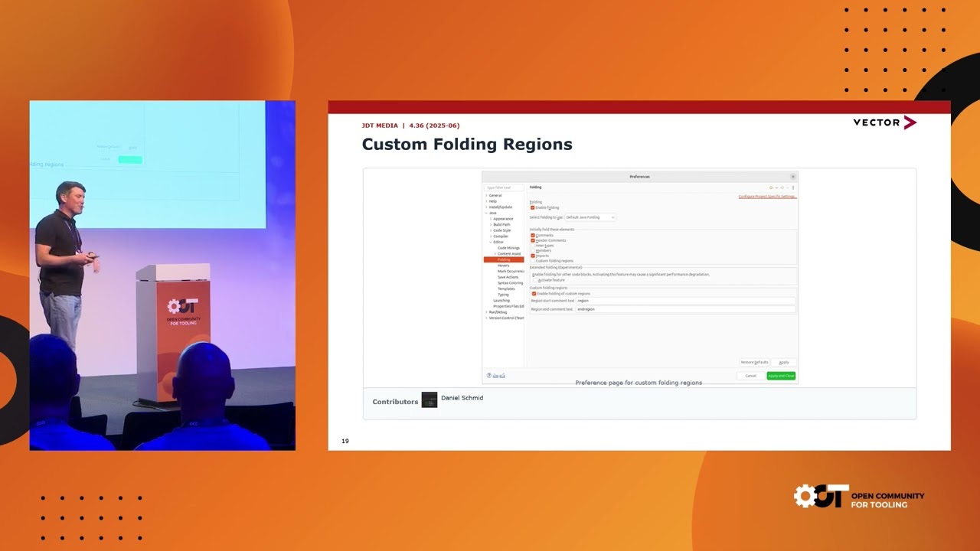Click the Restore Defaults button
This screenshot has width=980, height=551.
[754, 362]
